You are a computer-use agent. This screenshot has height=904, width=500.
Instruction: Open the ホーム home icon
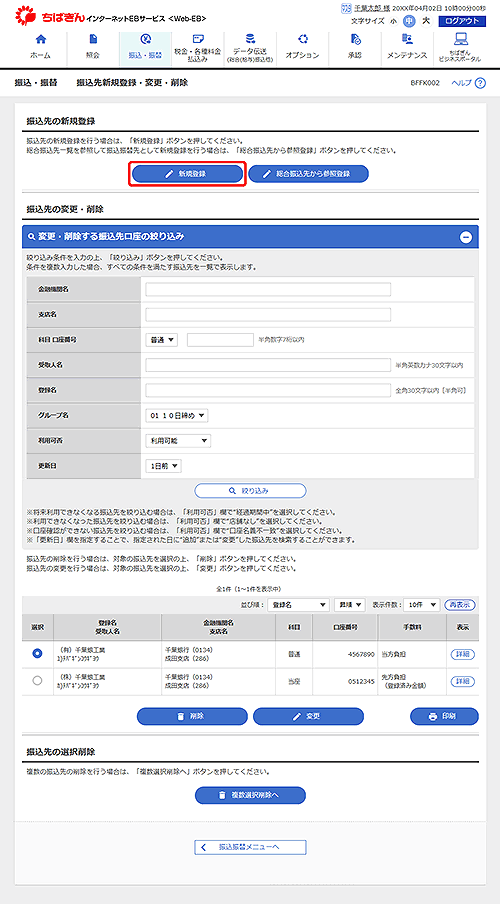[x=40, y=40]
